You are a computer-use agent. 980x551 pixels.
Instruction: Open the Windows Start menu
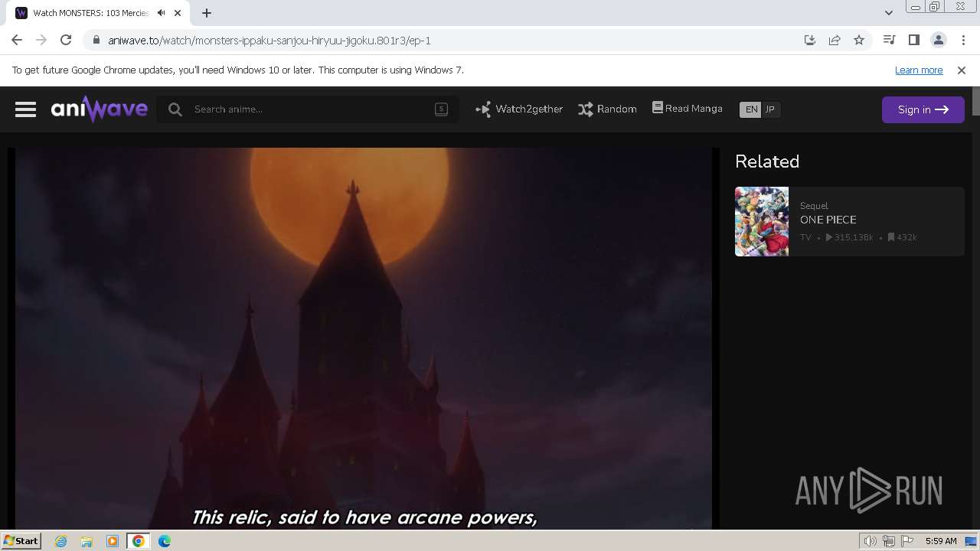(x=21, y=541)
